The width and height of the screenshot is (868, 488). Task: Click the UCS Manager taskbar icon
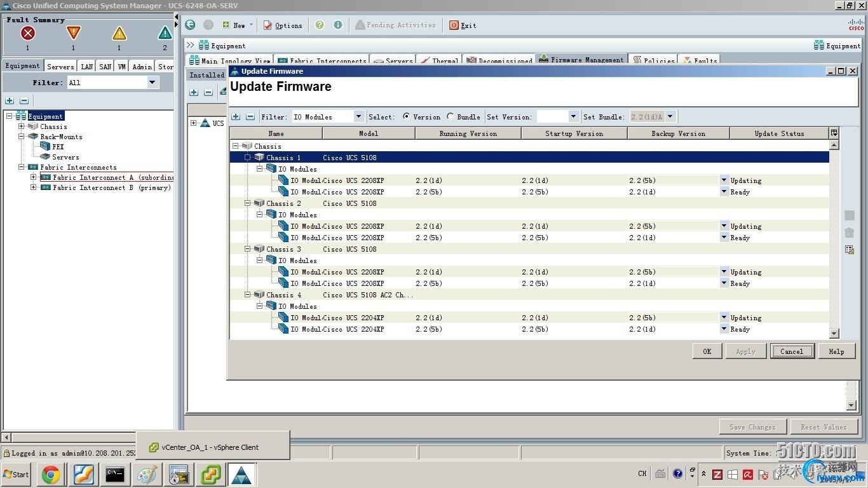tap(242, 474)
